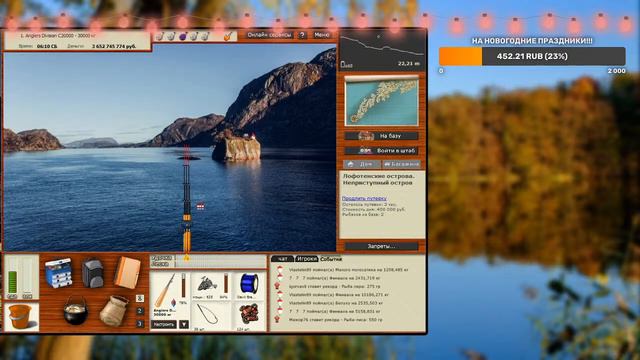Screen dimensions: 640x360
Task: Switch to the События tab
Action: pos(331,259)
